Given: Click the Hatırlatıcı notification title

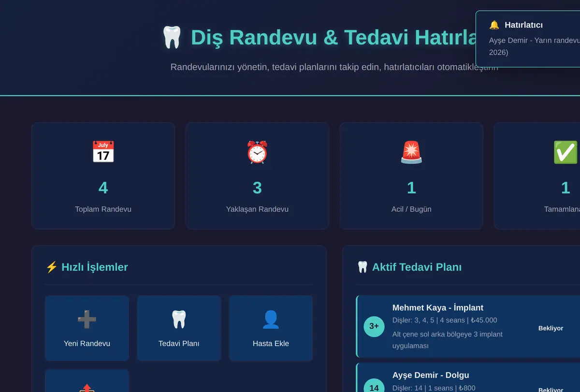Looking at the screenshot, I should tap(524, 25).
